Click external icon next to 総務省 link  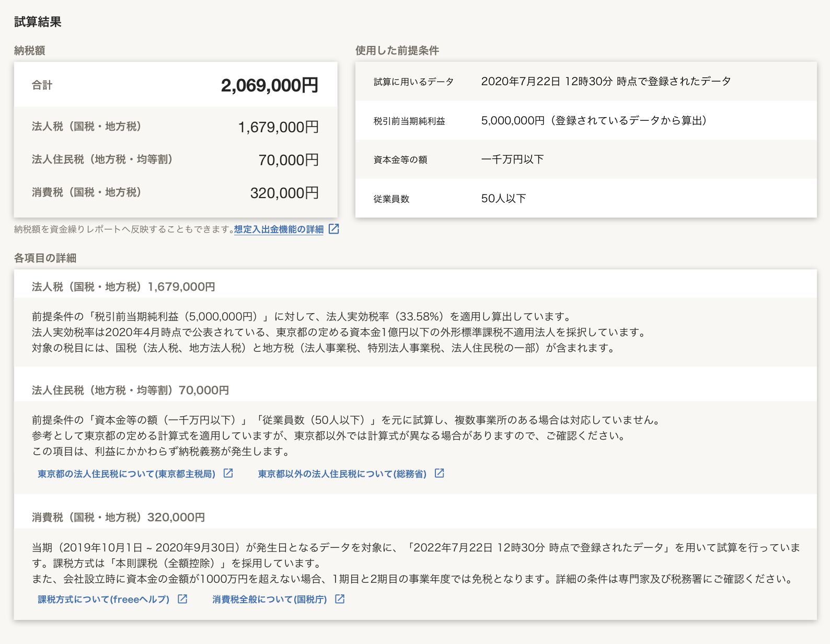(x=440, y=473)
